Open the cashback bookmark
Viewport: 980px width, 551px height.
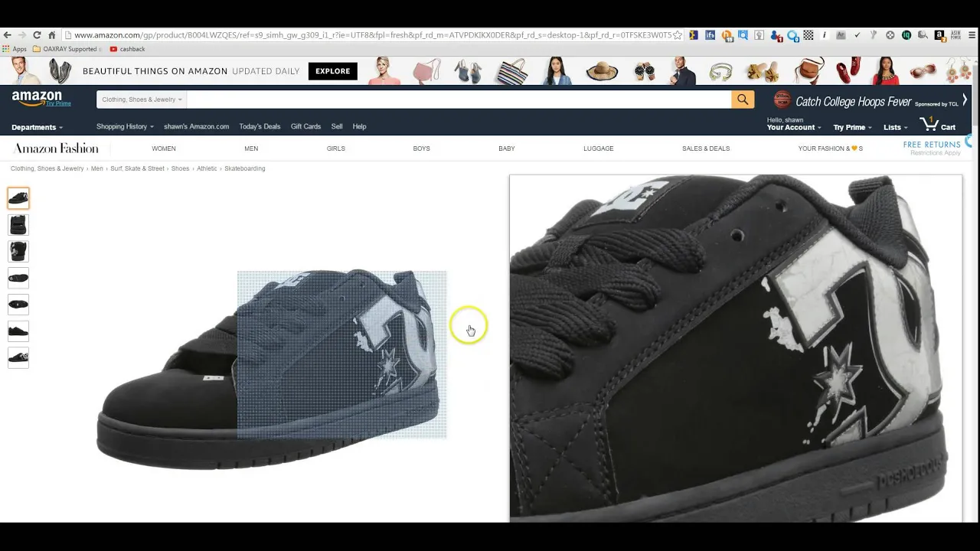127,49
